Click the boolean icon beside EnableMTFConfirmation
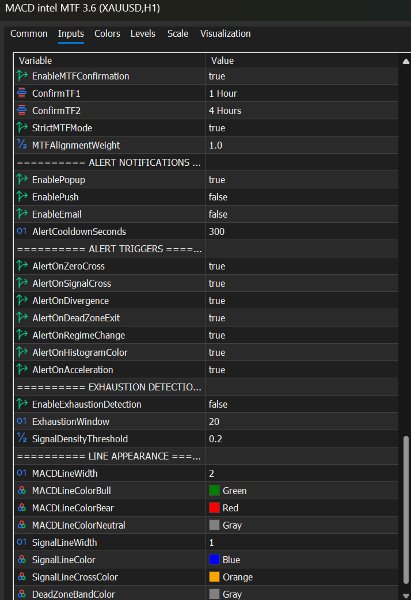The width and height of the screenshot is (411, 600). [x=22, y=76]
